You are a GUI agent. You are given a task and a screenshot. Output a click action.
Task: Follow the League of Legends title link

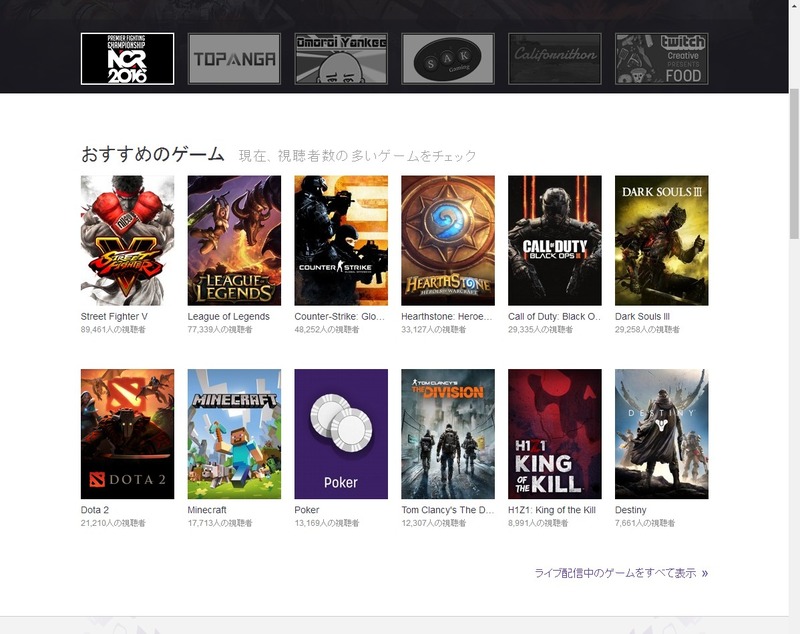229,316
